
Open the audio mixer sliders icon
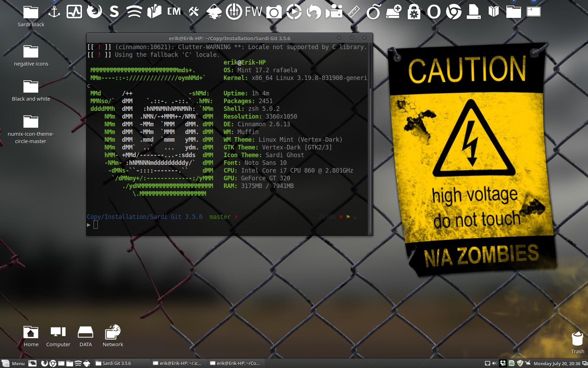(x=234, y=12)
